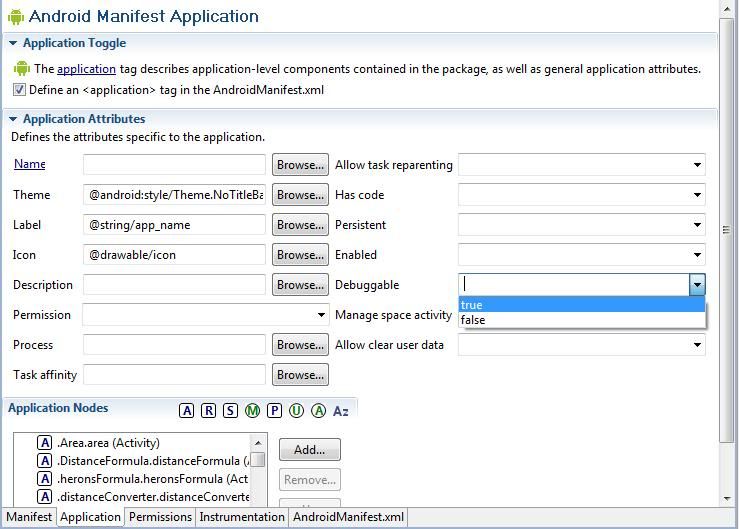This screenshot has height=529, width=739.
Task: Open the Permission dropdown
Action: pos(321,315)
